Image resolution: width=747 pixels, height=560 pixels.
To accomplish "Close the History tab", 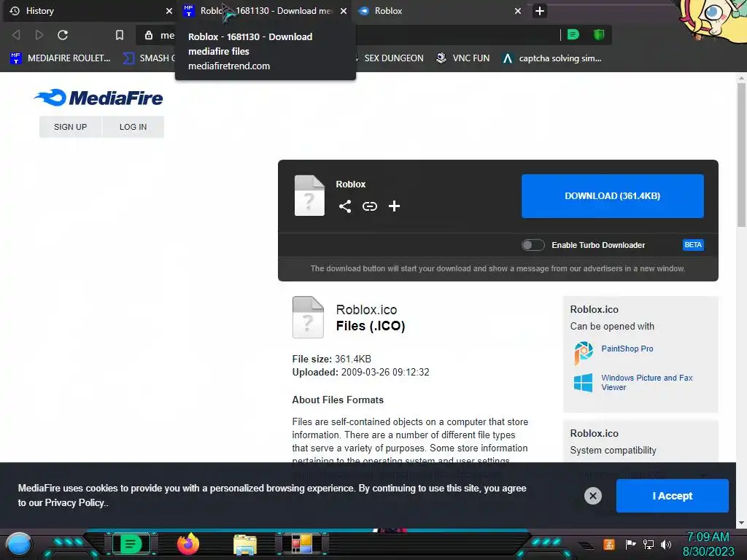I will (169, 10).
